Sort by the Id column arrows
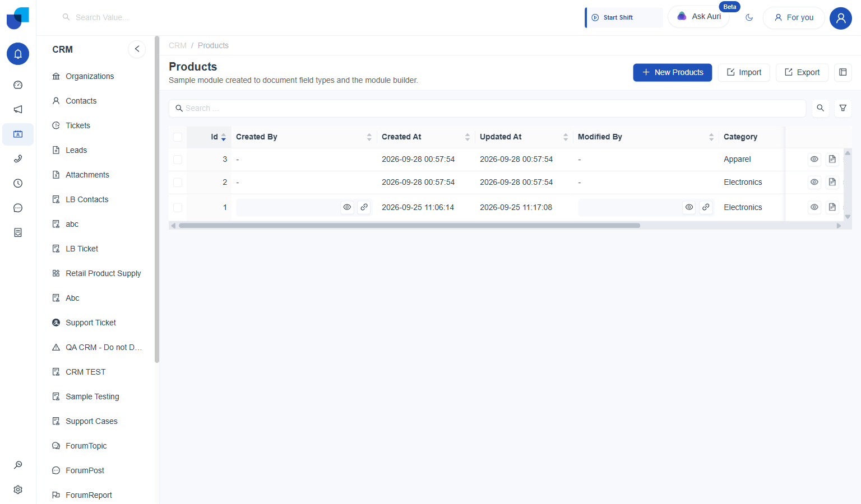 pyautogui.click(x=224, y=137)
